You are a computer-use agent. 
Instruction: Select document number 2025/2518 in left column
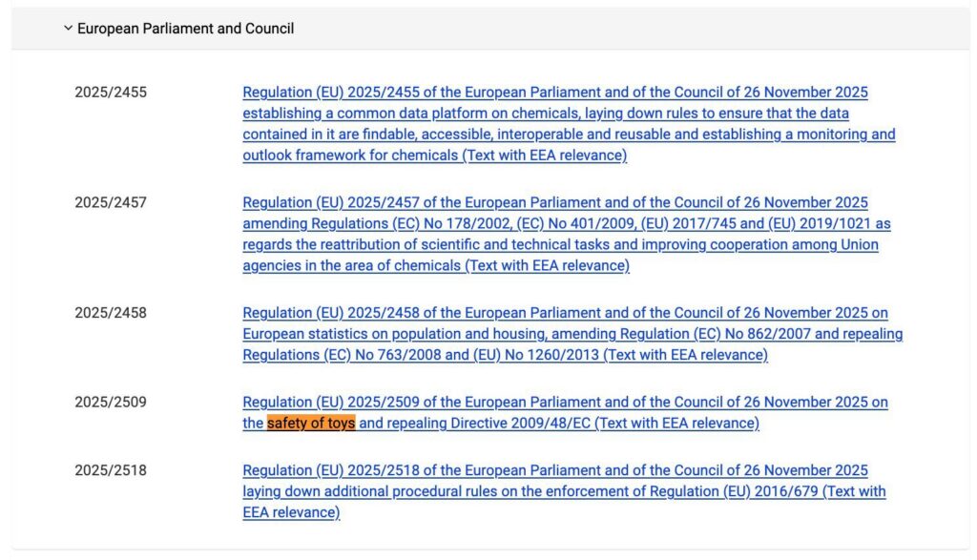click(111, 470)
